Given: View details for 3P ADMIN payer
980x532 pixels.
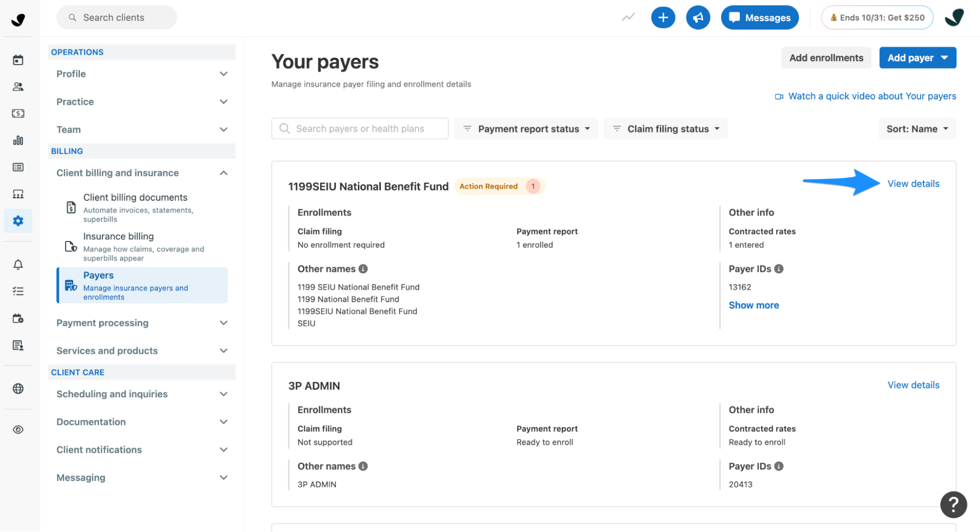Looking at the screenshot, I should 913,385.
